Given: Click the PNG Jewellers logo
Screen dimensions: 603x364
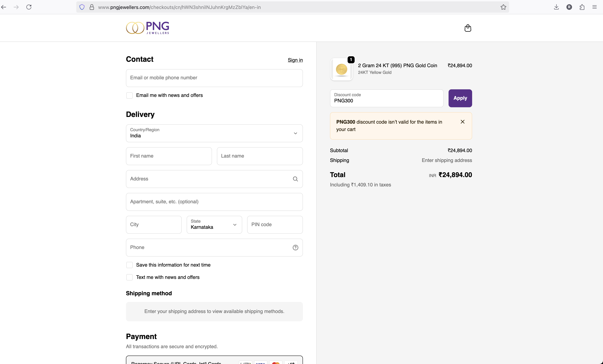Looking at the screenshot, I should point(148,28).
